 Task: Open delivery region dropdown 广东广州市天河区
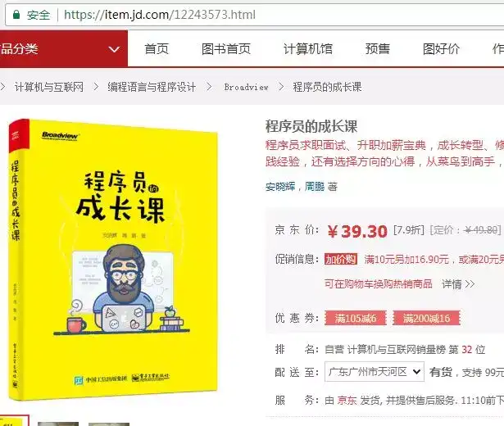coord(375,372)
